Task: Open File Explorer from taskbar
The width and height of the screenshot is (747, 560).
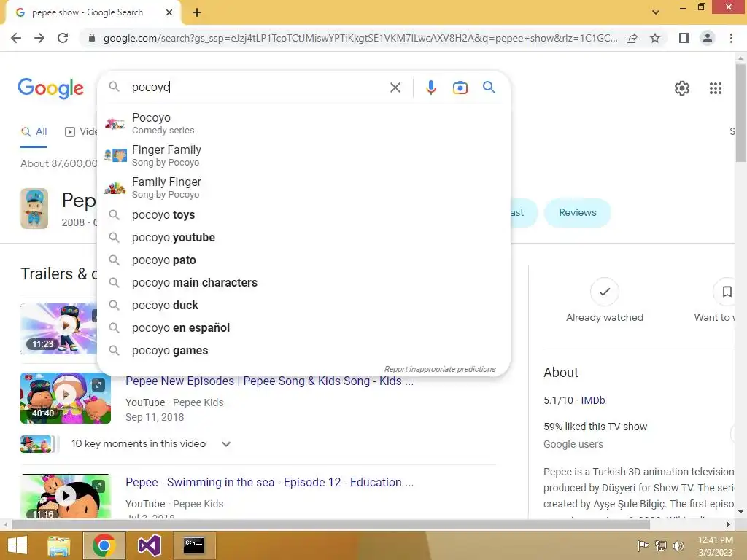Action: coord(59,545)
